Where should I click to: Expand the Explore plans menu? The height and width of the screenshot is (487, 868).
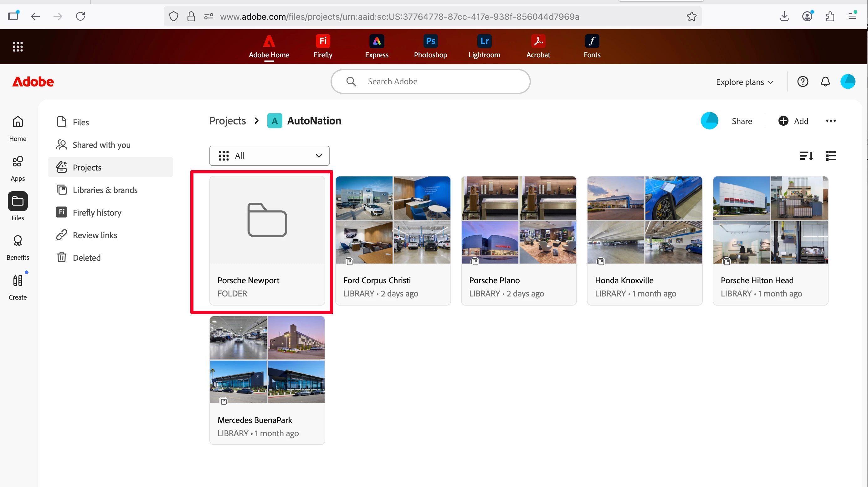click(x=744, y=82)
